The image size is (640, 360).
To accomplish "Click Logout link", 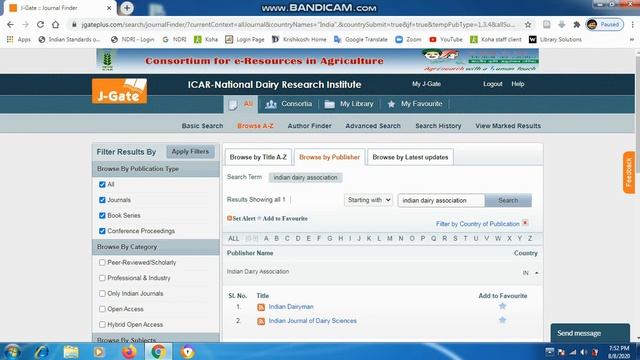I will pos(493,84).
